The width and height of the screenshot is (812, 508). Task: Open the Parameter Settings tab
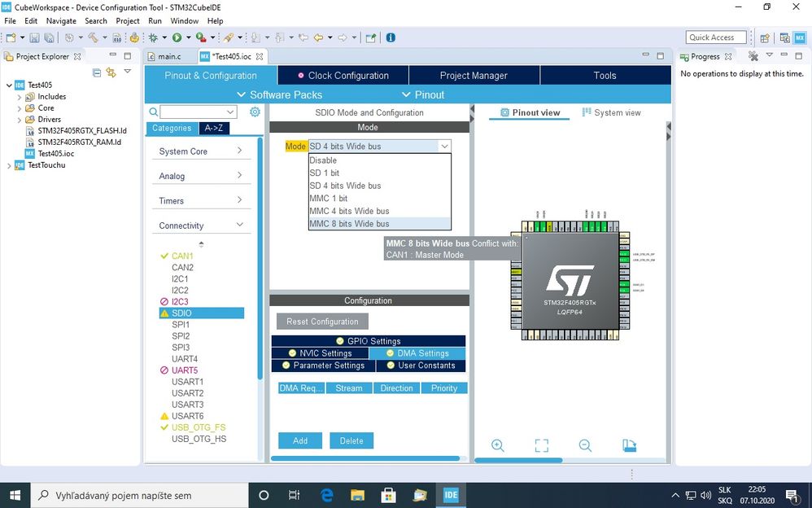(x=323, y=366)
